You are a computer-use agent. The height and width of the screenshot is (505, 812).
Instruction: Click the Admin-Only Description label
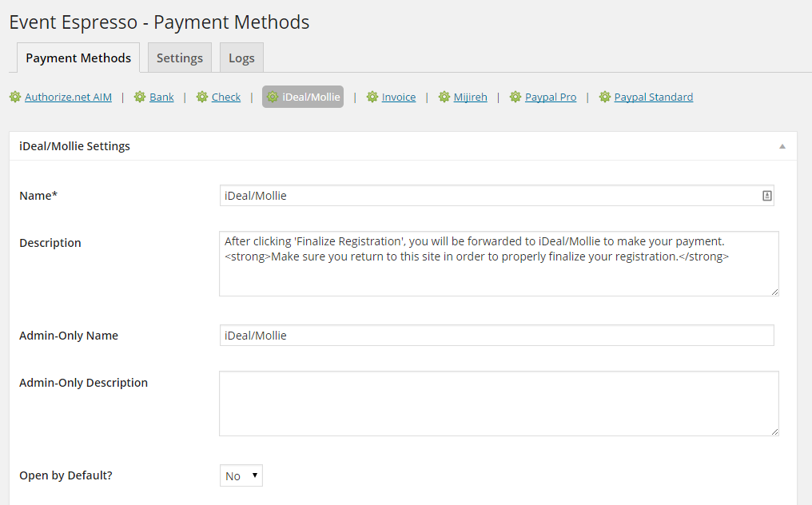[83, 383]
